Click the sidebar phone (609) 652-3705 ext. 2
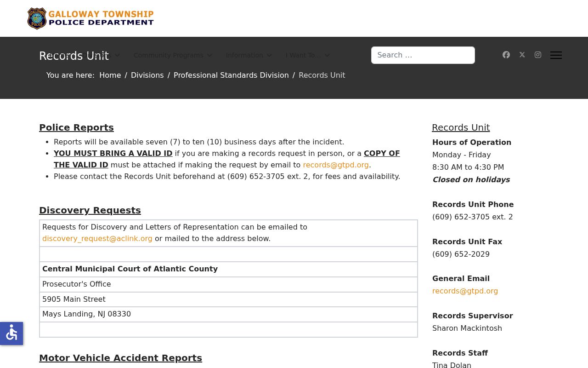The height and width of the screenshot is (368, 588). [472, 217]
